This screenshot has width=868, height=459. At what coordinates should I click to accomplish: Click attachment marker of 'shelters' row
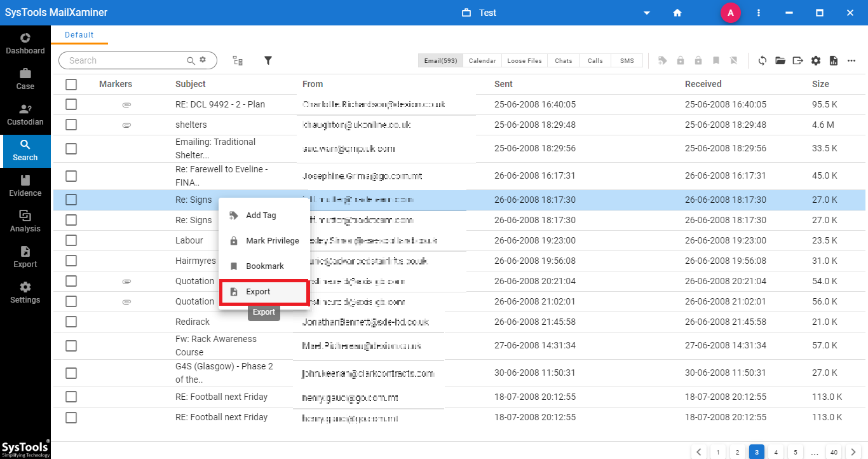point(126,125)
